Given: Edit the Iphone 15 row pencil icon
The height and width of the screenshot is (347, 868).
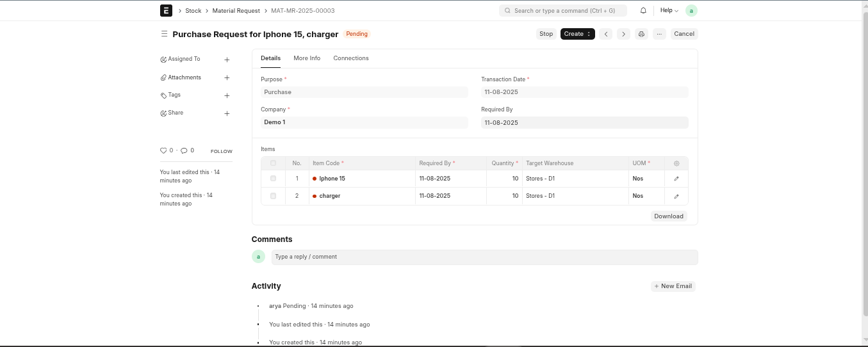Looking at the screenshot, I should coord(676,179).
